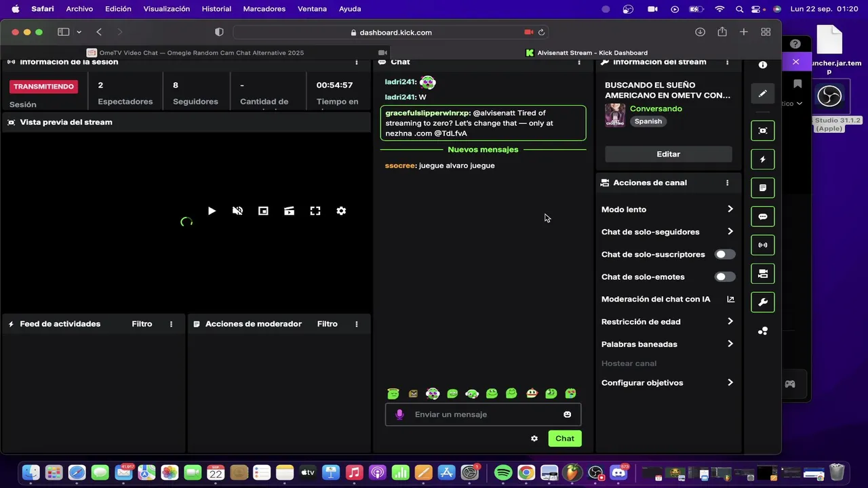This screenshot has width=868, height=488.
Task: Open Acciones de canal options menu
Action: click(728, 183)
